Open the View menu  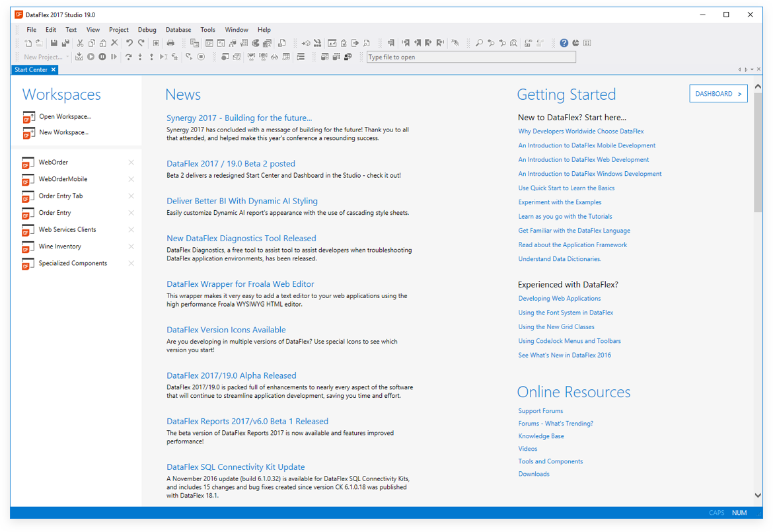pyautogui.click(x=92, y=30)
